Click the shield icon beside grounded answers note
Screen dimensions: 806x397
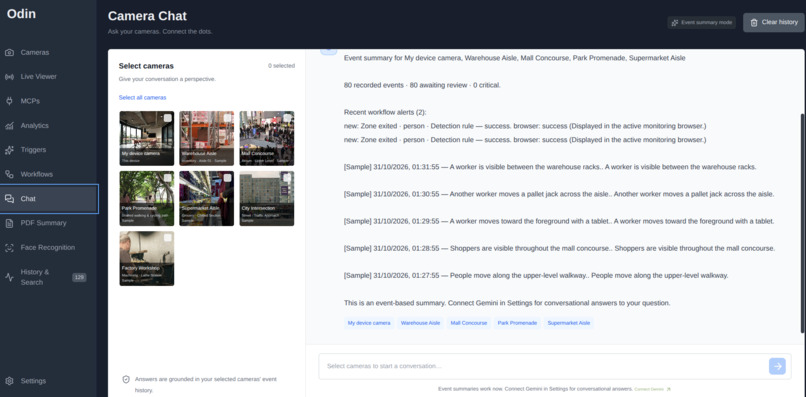click(126, 380)
